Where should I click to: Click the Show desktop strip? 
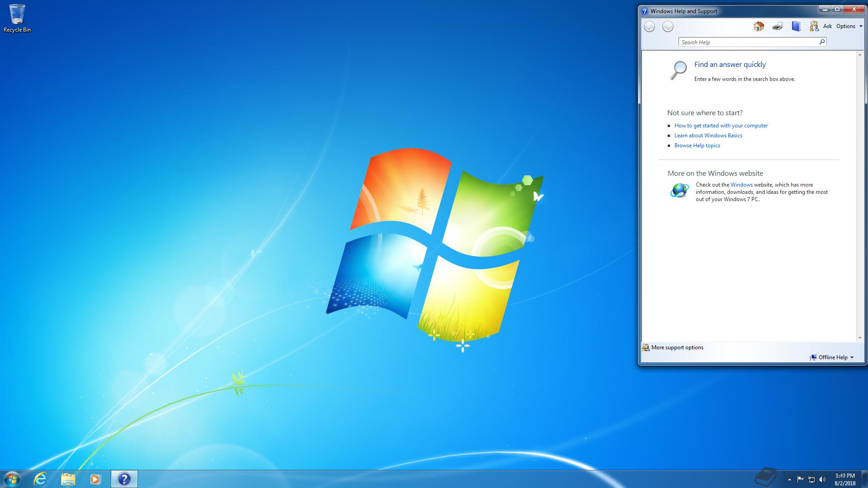864,479
